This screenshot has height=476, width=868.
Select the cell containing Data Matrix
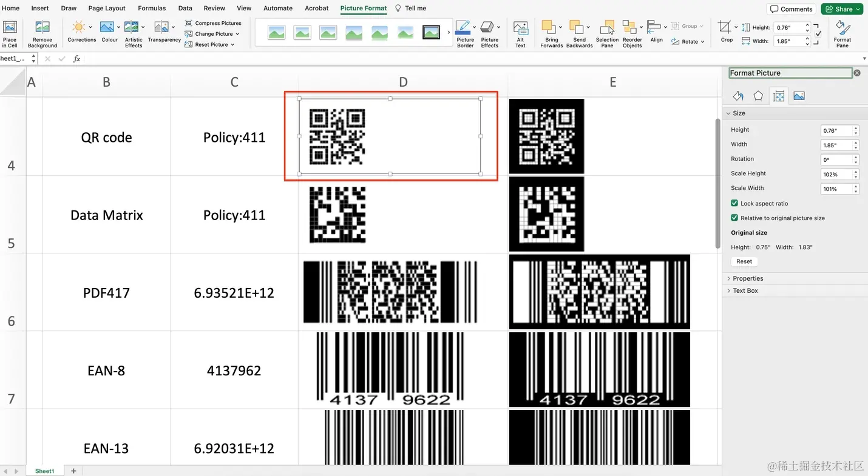106,215
